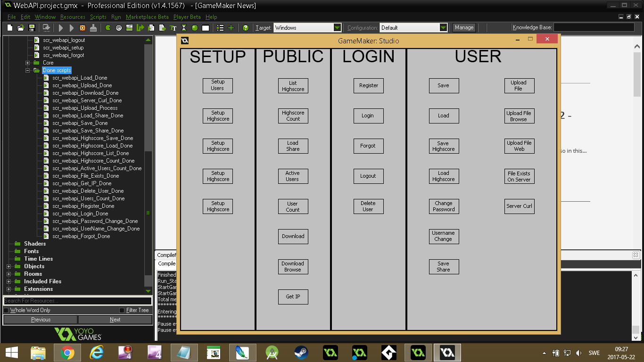The width and height of the screenshot is (644, 362).
Task: Create a font using the TT icon
Action: coord(173,28)
